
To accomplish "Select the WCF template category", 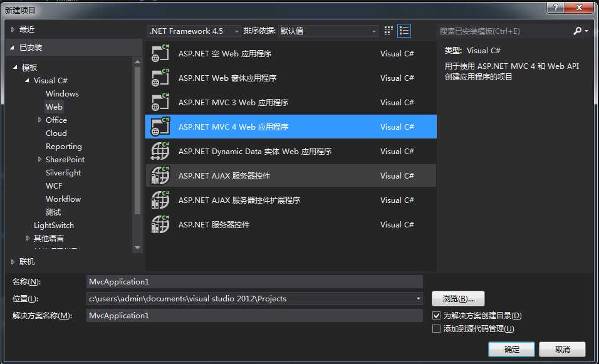I will 54,185.
